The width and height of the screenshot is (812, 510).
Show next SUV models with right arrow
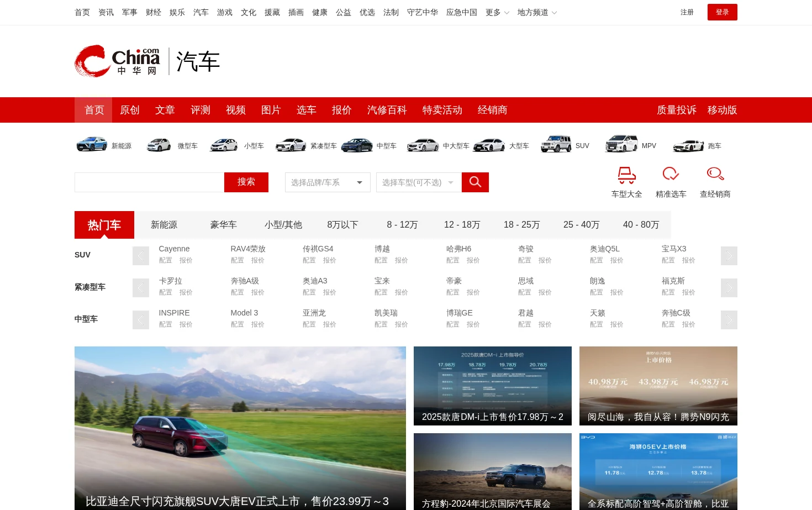point(729,256)
